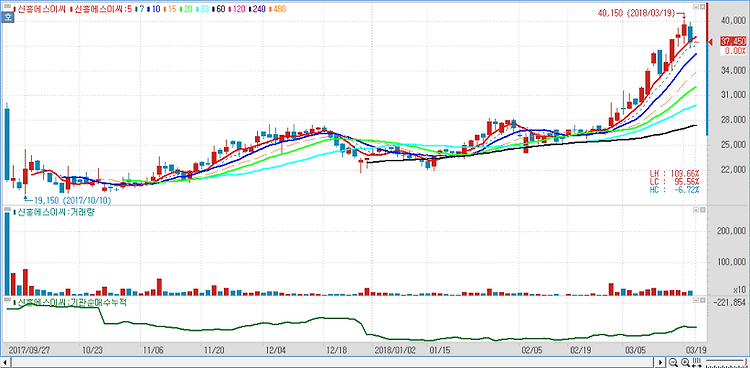750x368 pixels.
Task: Click the current price tag 37,450
Action: (x=733, y=42)
